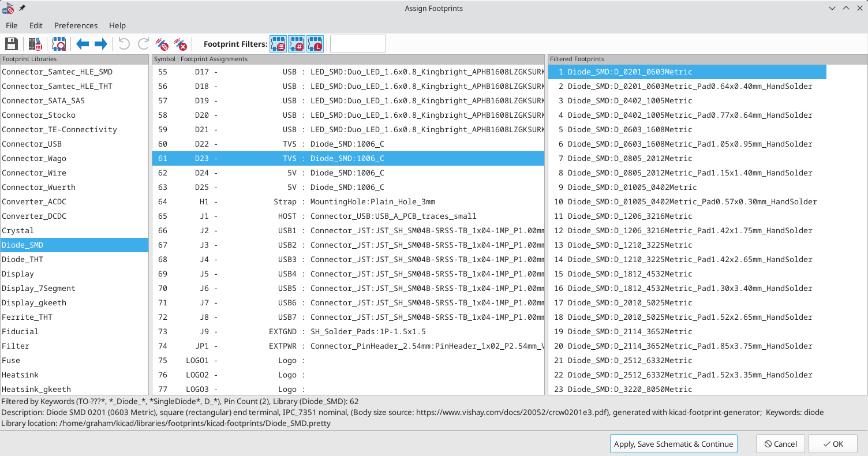The image size is (868, 456).
Task: Save footprint associations using the save icon
Action: pyautogui.click(x=11, y=44)
